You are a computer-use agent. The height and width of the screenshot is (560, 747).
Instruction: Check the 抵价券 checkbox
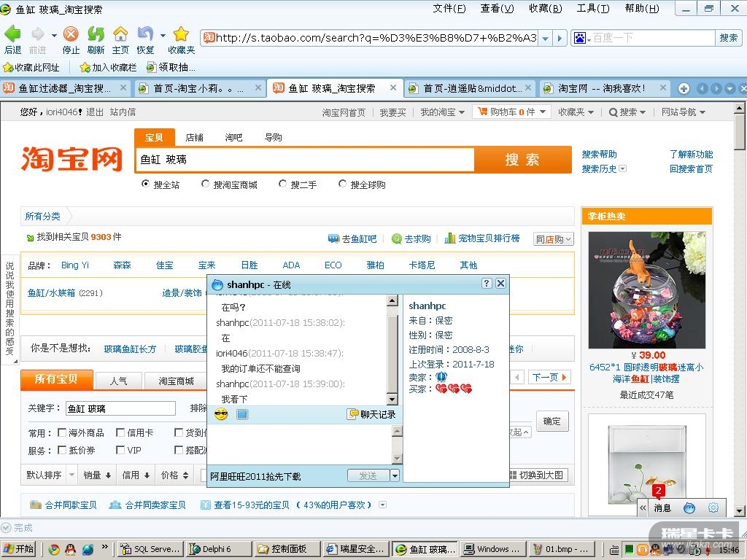pos(62,450)
